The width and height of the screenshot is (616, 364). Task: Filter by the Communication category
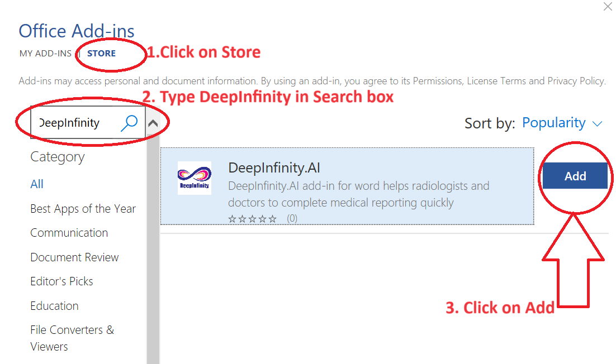tap(69, 233)
